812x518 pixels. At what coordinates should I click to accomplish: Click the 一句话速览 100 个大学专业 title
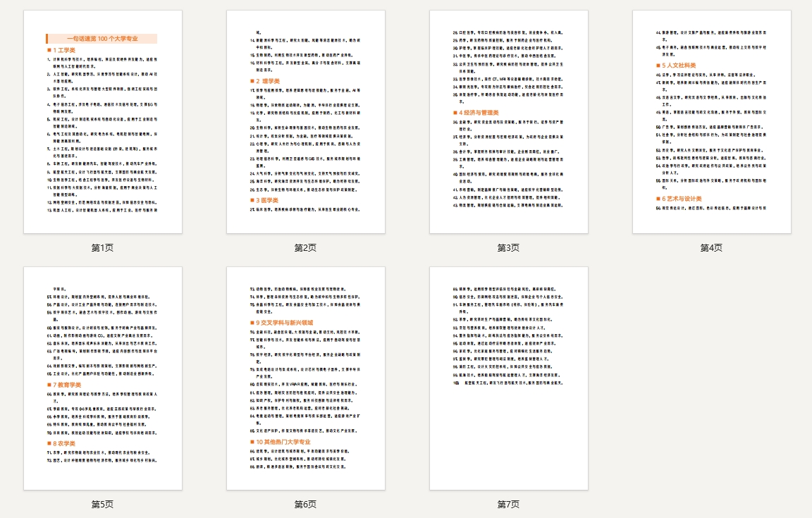(x=102, y=37)
